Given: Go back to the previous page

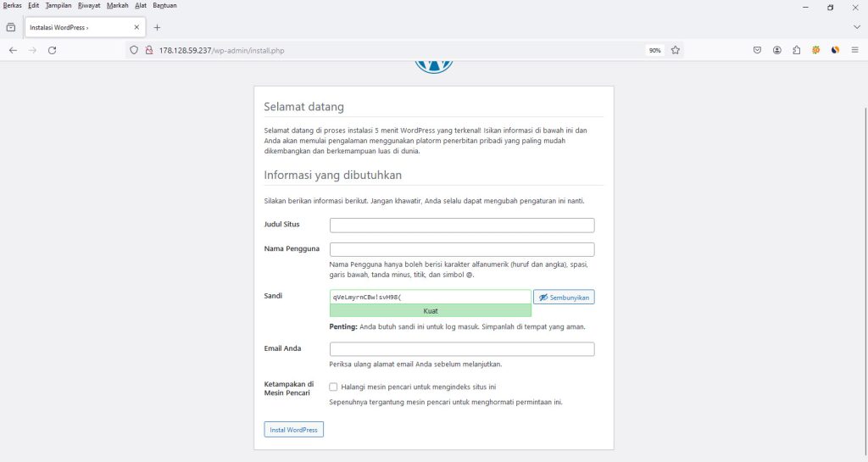Looking at the screenshot, I should 13,50.
